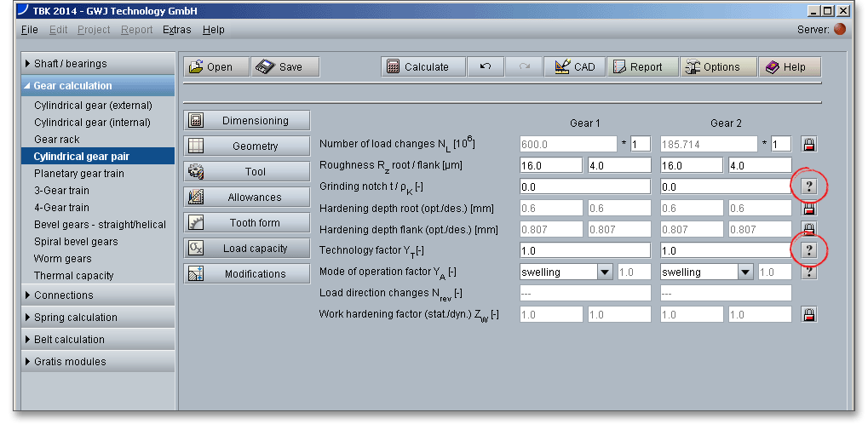Viewport: 868px width, 424px height.
Task: Open the Options settings button
Action: click(x=717, y=67)
